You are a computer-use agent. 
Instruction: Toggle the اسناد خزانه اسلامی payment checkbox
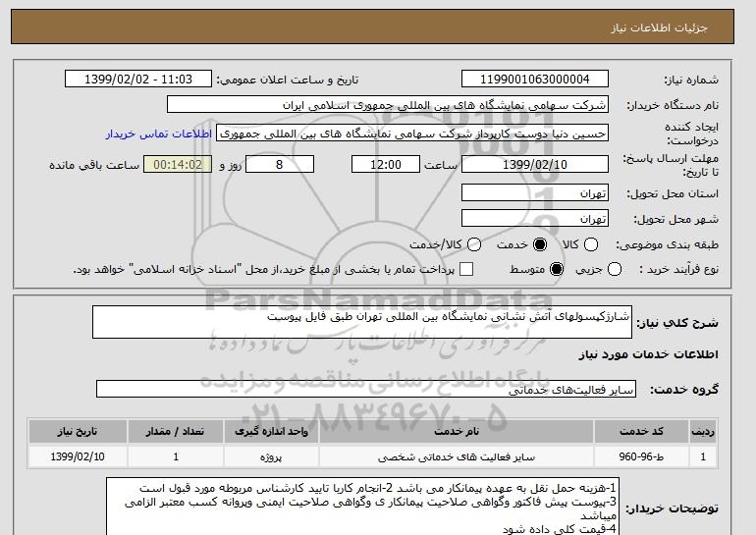(x=466, y=269)
